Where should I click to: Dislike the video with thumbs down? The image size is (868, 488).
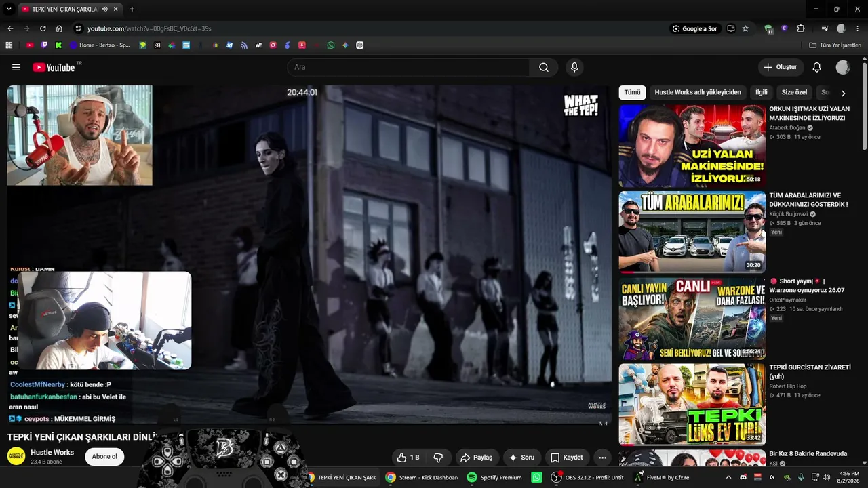[x=438, y=457]
